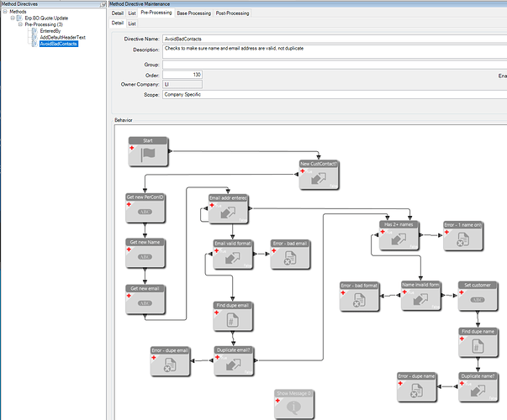The image size is (507, 420).
Task: Open the top-level List tab
Action: (x=132, y=13)
